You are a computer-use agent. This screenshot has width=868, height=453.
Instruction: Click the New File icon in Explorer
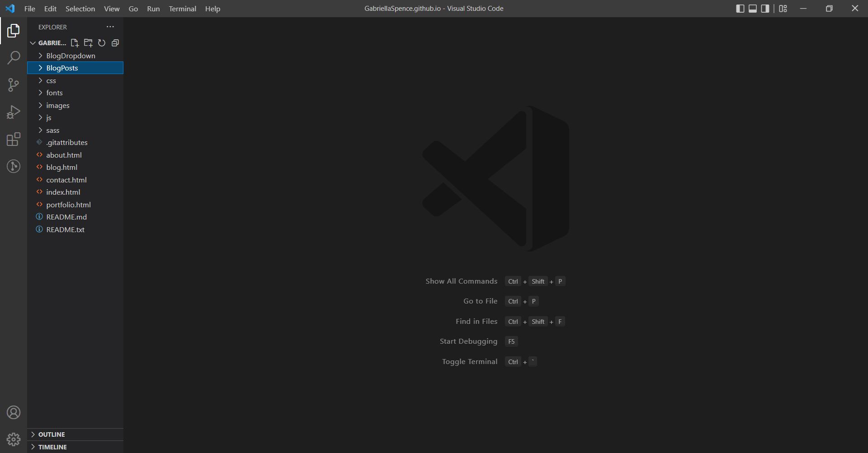[75, 43]
